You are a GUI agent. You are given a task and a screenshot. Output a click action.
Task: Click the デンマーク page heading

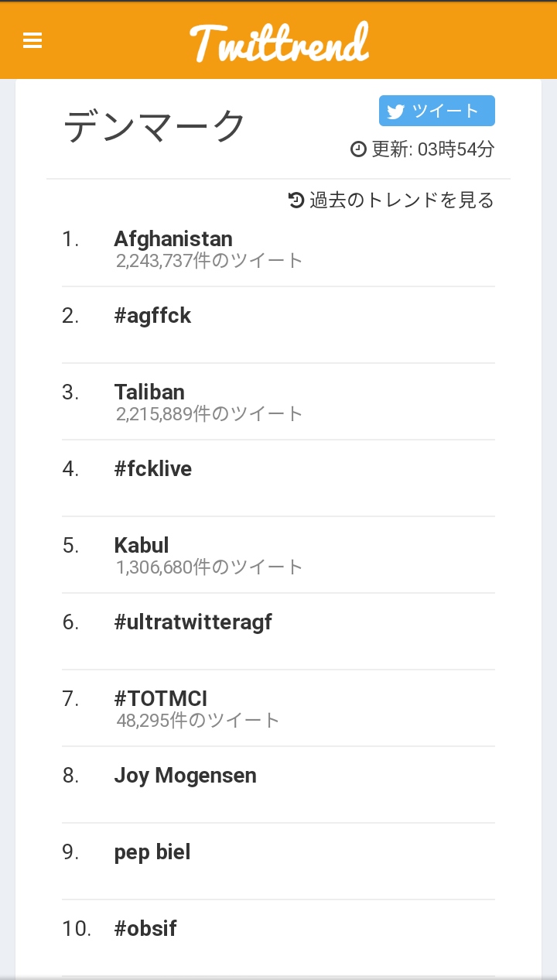pos(154,126)
